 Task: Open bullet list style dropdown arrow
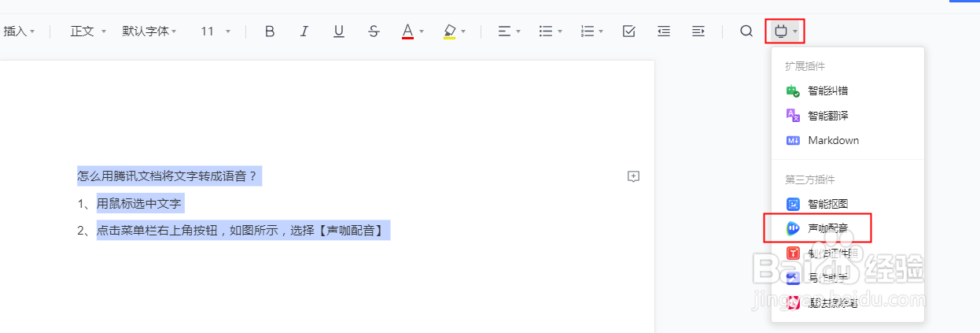(x=559, y=32)
